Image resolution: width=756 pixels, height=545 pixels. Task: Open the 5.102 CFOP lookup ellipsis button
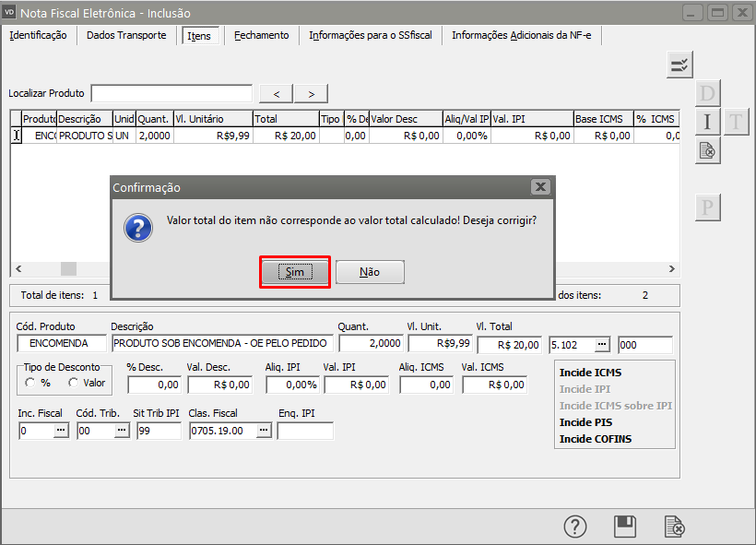[x=602, y=344]
